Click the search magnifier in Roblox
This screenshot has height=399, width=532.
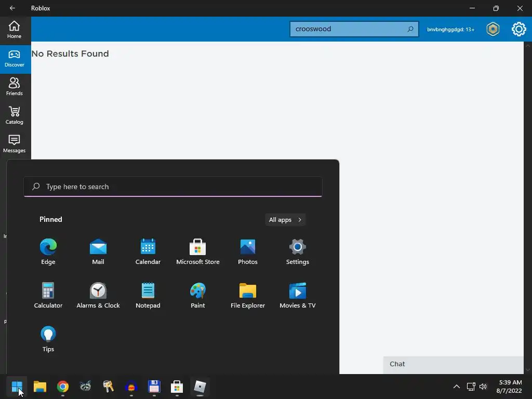pos(410,29)
